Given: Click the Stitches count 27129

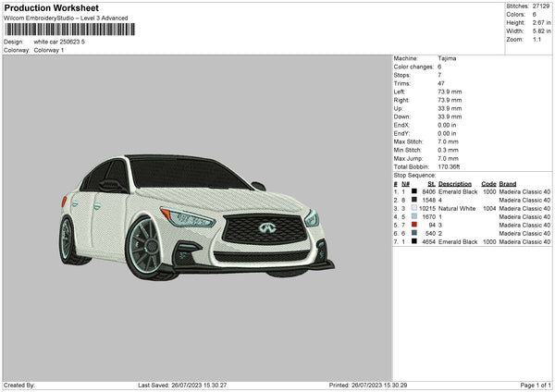Looking at the screenshot, I should pos(541,6).
